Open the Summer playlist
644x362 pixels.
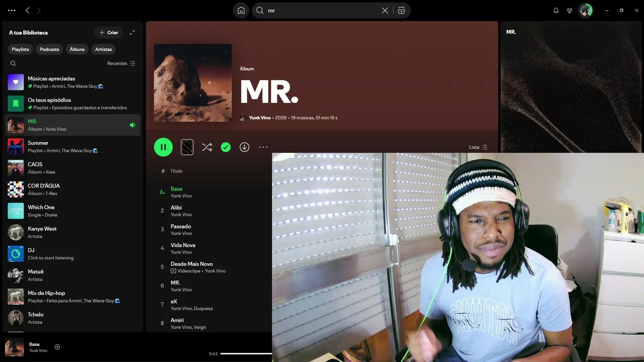(73, 146)
